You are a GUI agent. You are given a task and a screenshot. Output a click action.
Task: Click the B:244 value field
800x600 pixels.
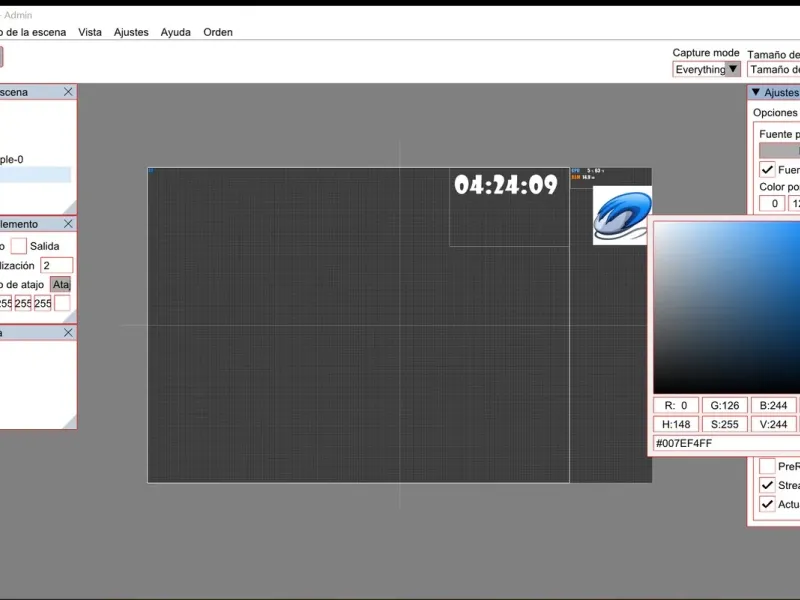click(x=773, y=406)
